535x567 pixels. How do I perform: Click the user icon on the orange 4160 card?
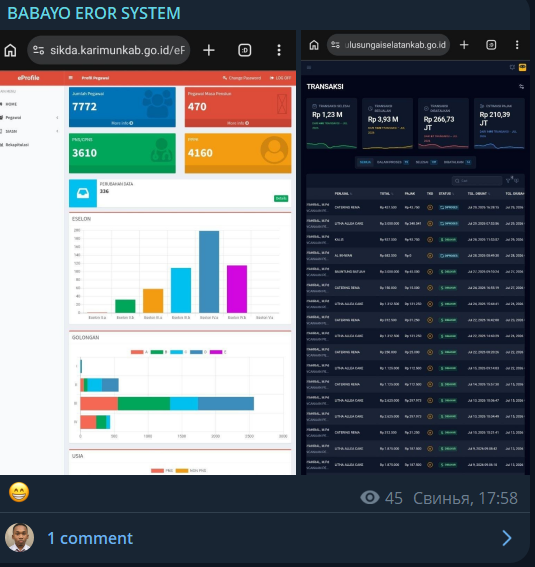tap(274, 150)
